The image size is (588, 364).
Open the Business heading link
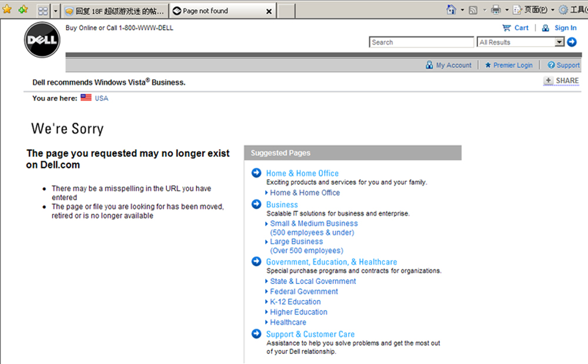click(x=282, y=205)
